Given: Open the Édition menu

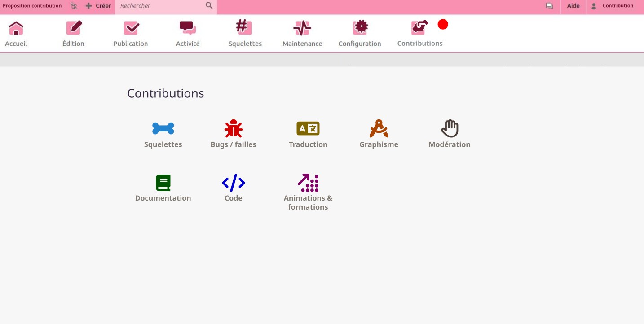Looking at the screenshot, I should pyautogui.click(x=73, y=34).
